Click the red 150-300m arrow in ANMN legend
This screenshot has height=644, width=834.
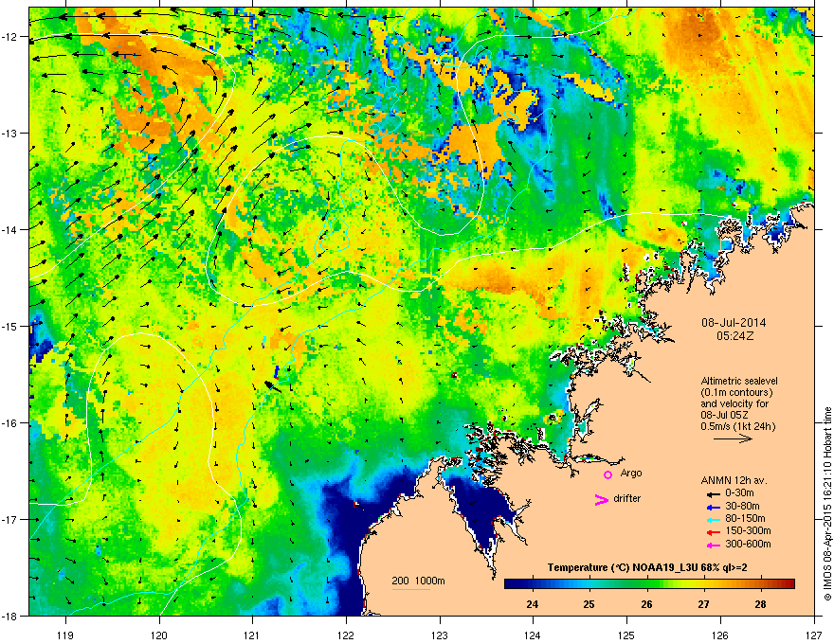coord(714,532)
